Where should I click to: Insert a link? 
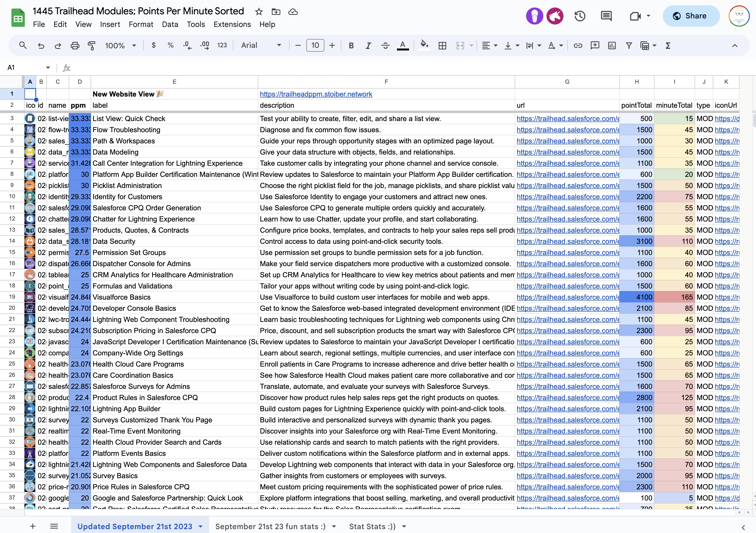pos(578,45)
